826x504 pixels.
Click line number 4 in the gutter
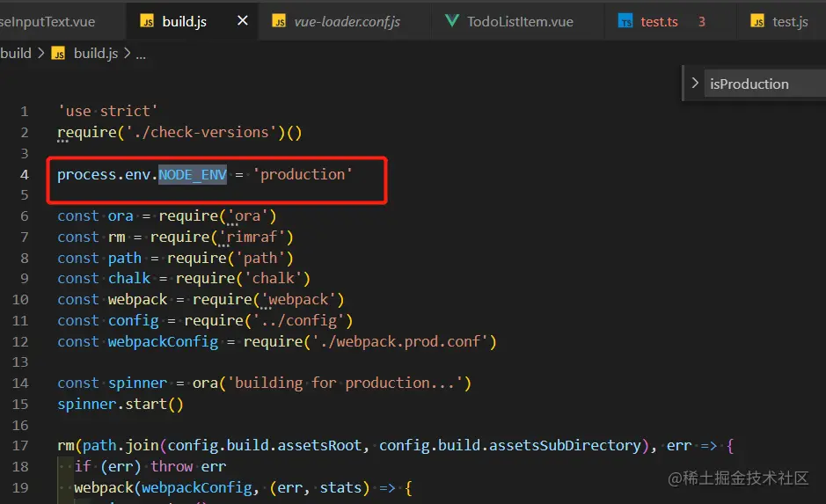tap(25, 175)
